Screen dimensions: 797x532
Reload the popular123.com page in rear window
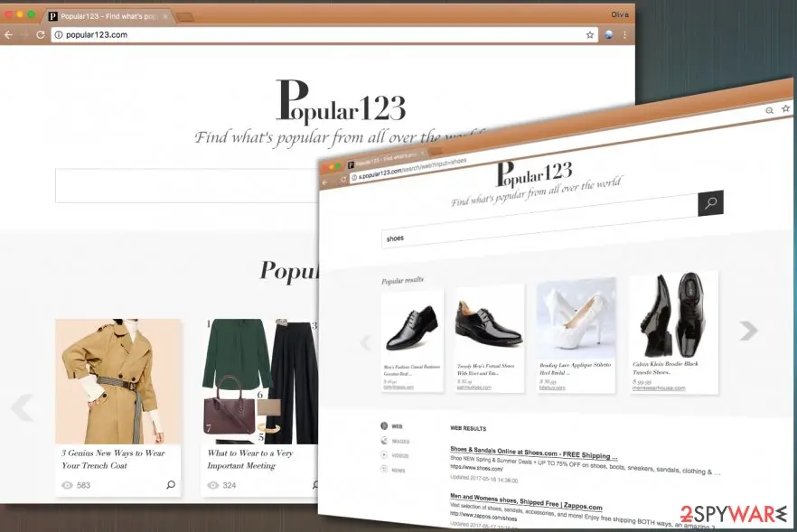coord(40,34)
